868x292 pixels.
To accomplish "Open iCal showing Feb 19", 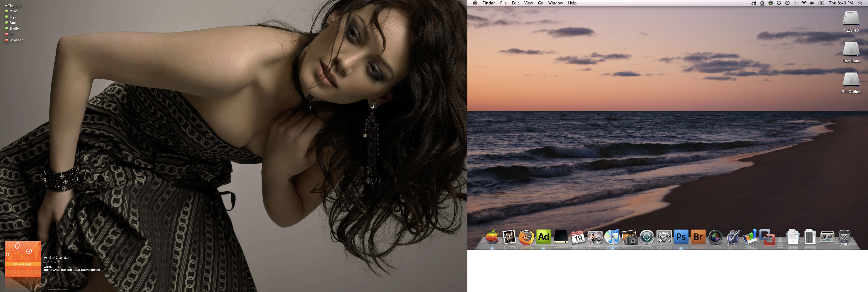I will [578, 237].
